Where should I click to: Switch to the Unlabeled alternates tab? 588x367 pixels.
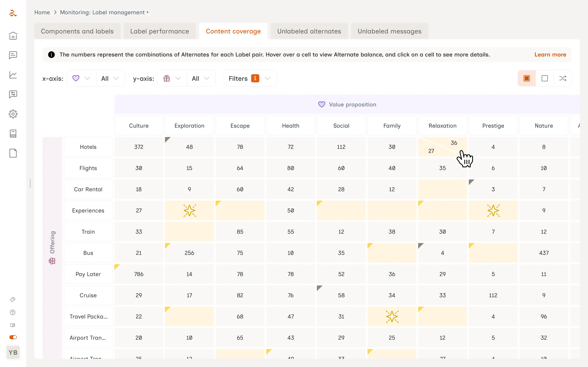[309, 31]
